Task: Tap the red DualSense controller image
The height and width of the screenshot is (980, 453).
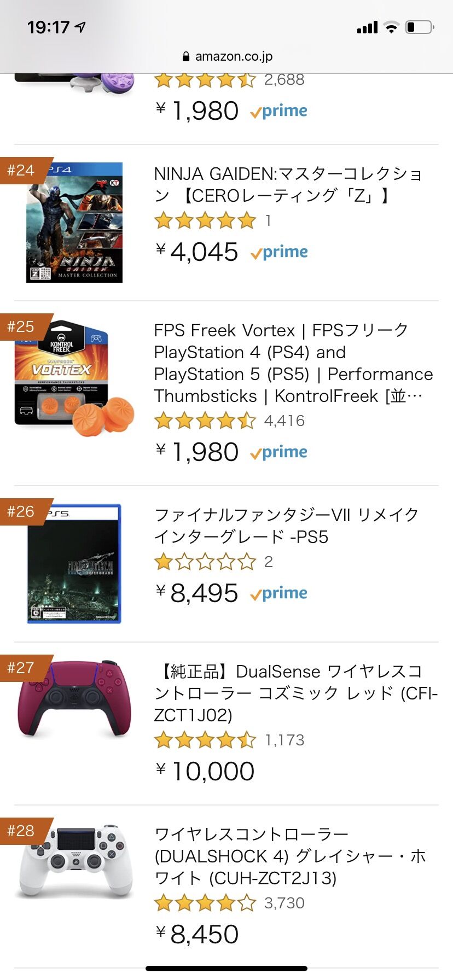Action: point(74,699)
